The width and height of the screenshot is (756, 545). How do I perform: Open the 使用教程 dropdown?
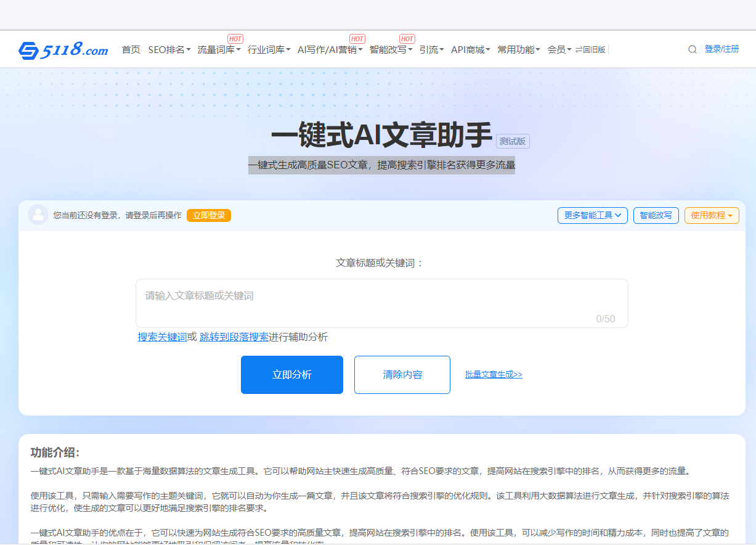pos(711,215)
